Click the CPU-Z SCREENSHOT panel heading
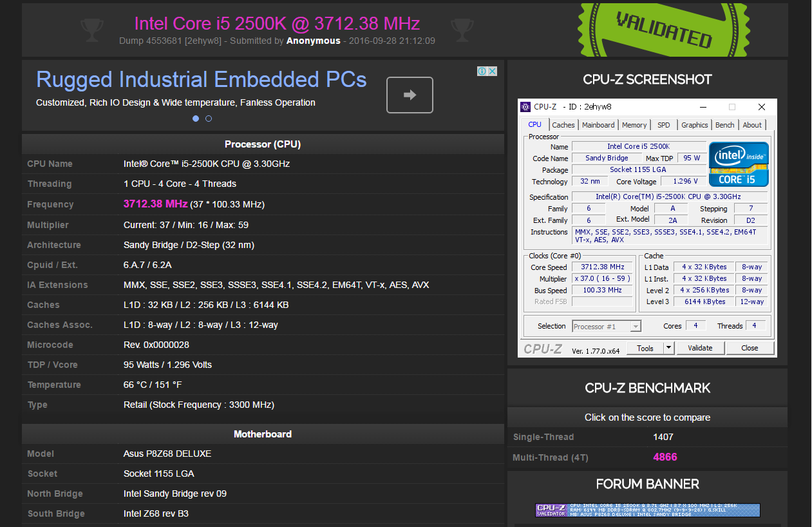The width and height of the screenshot is (812, 527). click(x=647, y=79)
